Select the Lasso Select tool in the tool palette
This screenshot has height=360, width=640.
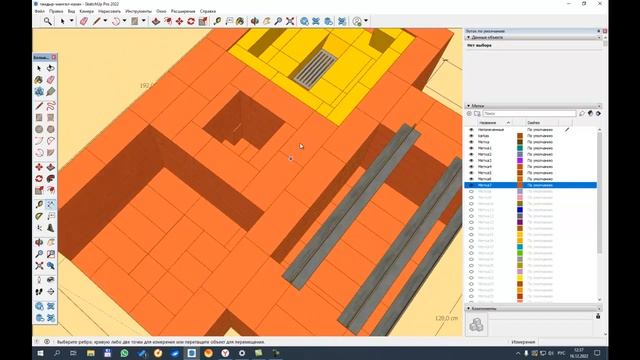[x=50, y=68]
